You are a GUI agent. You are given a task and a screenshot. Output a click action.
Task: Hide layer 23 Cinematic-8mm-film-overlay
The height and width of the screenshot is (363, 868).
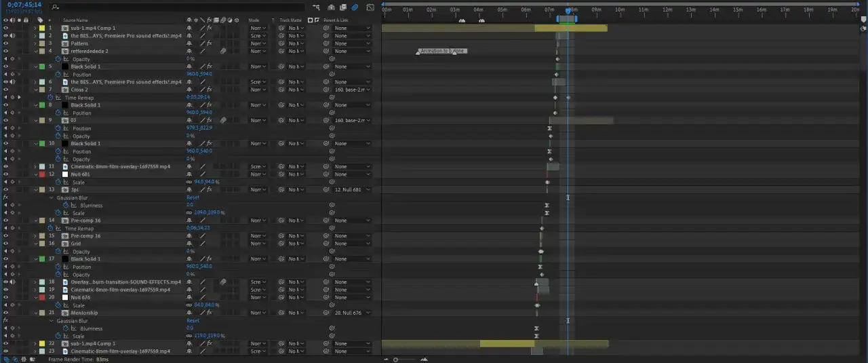[x=5, y=351]
